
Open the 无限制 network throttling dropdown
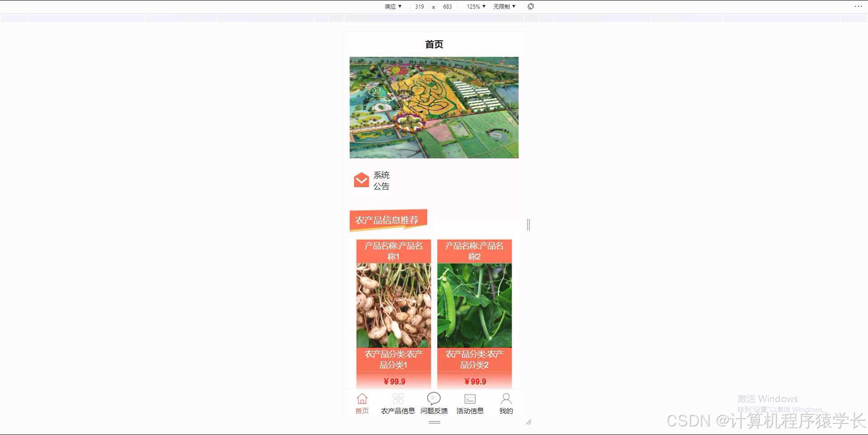point(504,6)
